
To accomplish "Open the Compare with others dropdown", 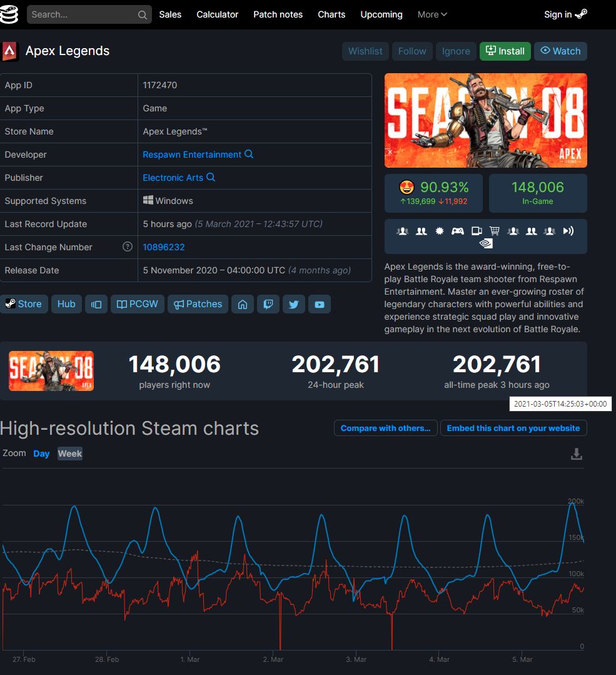I will [x=385, y=428].
